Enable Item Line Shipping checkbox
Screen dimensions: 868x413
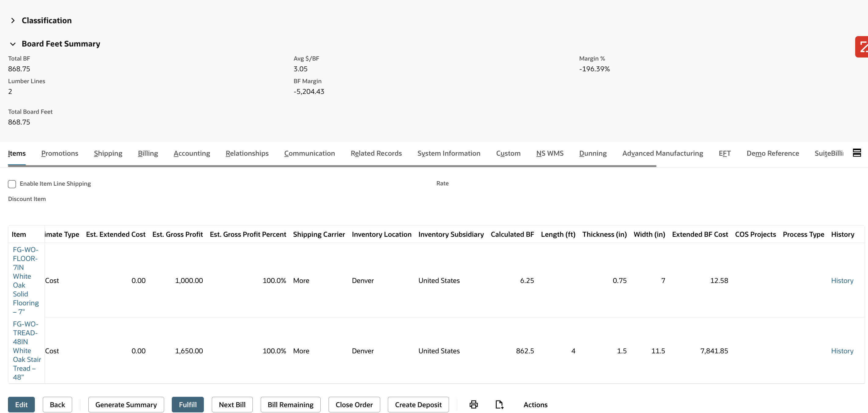click(12, 184)
